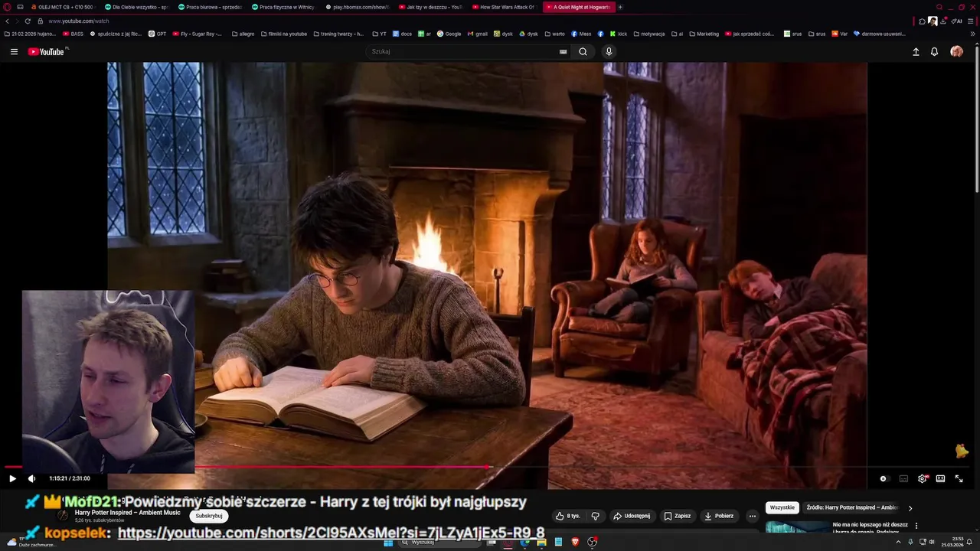Screen dimensions: 980x551
Task: Open the gmail bookmark
Action: click(x=477, y=34)
